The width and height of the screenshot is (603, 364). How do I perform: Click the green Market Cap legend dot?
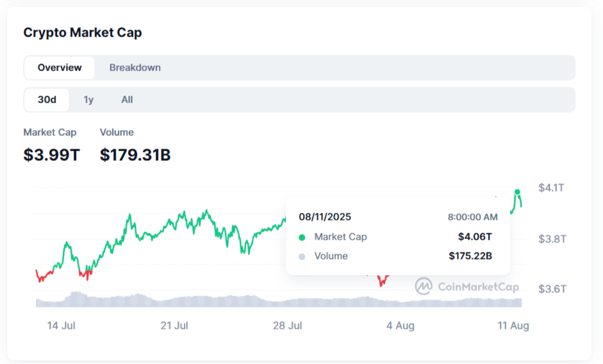pyautogui.click(x=302, y=237)
